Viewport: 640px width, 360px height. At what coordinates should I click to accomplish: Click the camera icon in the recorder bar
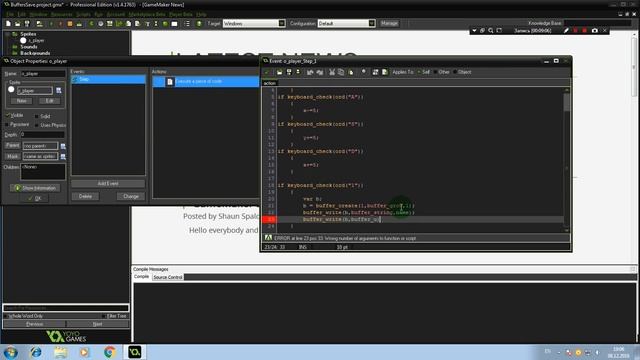pyautogui.click(x=595, y=31)
